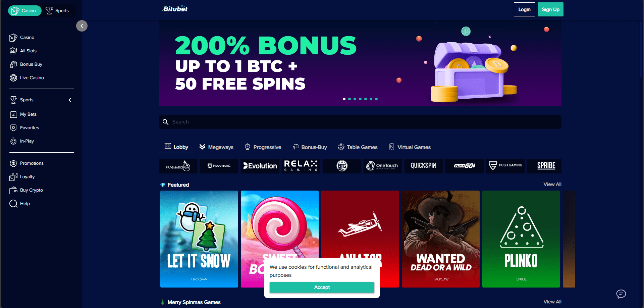Switch to the Table Games tab
This screenshot has width=644, height=308.
[358, 147]
